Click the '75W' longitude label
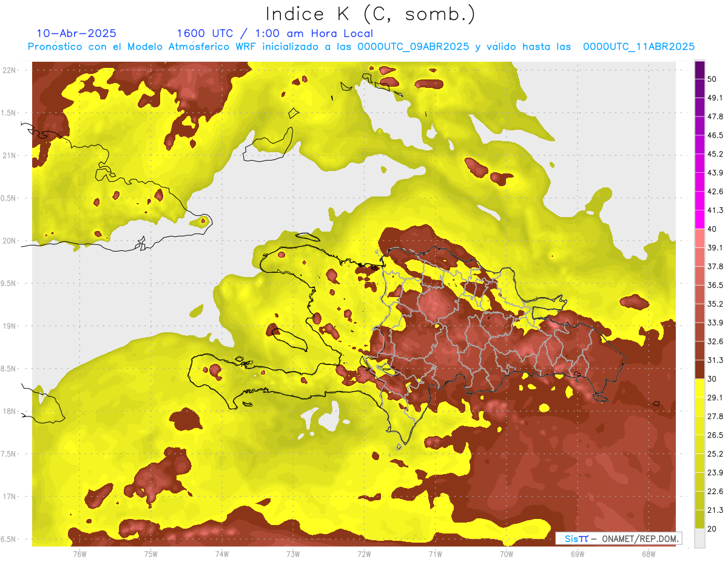 [x=151, y=554]
